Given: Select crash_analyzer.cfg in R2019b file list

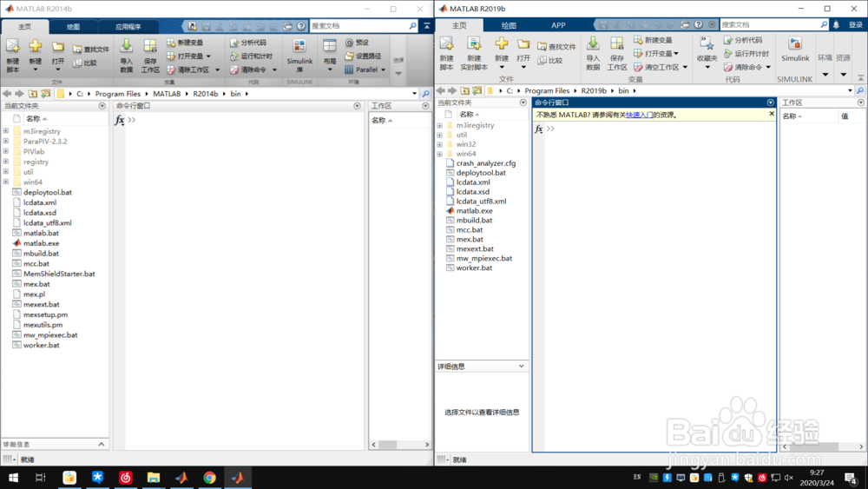Looking at the screenshot, I should pos(485,163).
